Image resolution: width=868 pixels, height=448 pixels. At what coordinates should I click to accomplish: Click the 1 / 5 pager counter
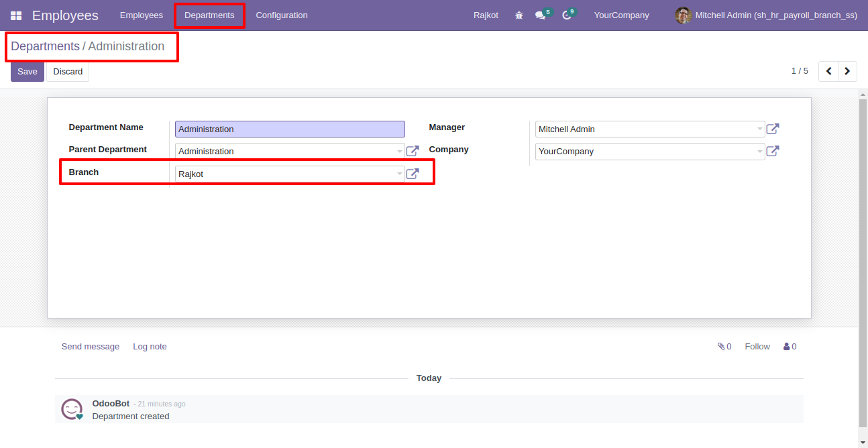(800, 71)
